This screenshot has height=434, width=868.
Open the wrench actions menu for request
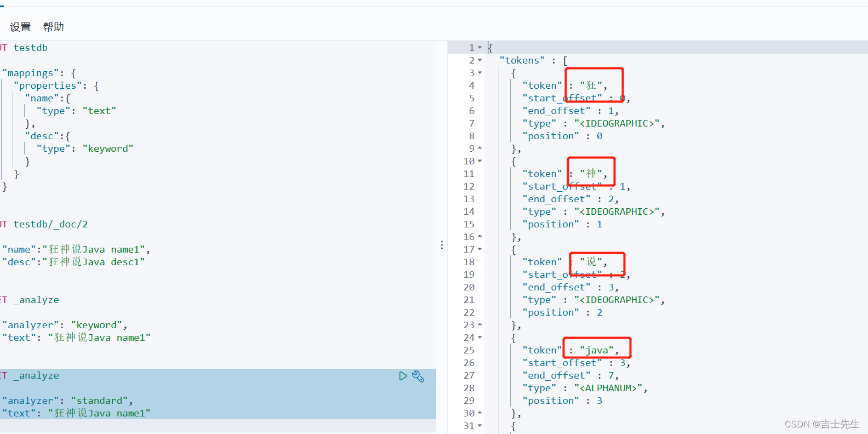click(418, 376)
